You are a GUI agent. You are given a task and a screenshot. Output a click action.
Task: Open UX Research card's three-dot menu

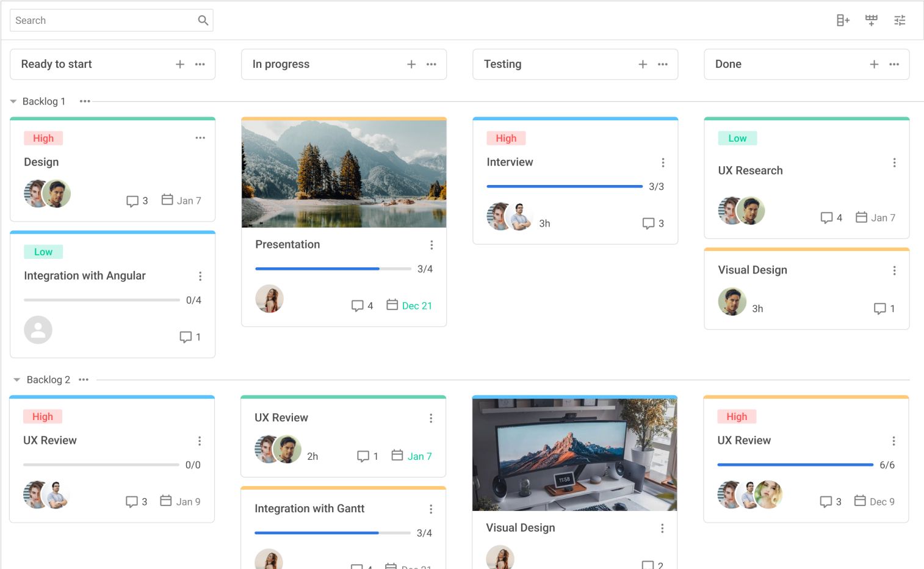click(x=895, y=163)
